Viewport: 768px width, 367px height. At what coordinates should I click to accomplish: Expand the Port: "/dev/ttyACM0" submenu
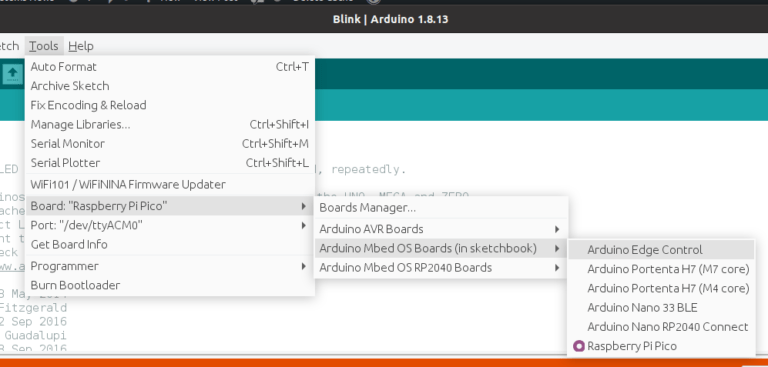click(x=169, y=225)
